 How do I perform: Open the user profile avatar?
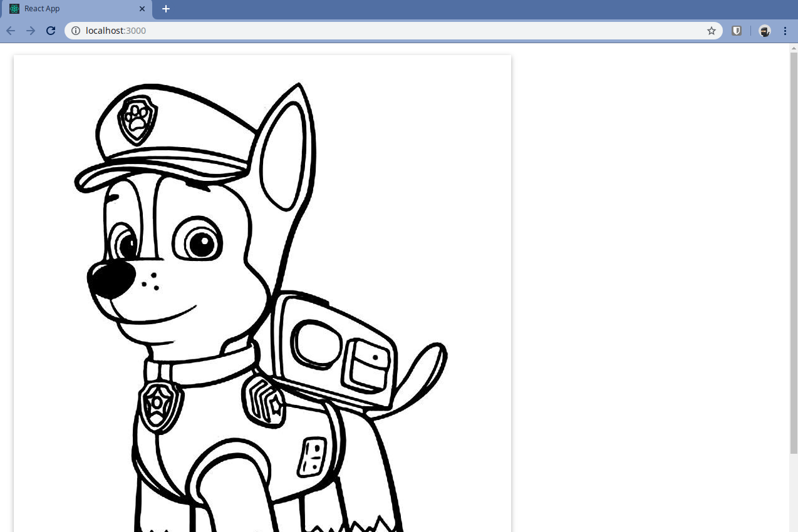point(764,31)
